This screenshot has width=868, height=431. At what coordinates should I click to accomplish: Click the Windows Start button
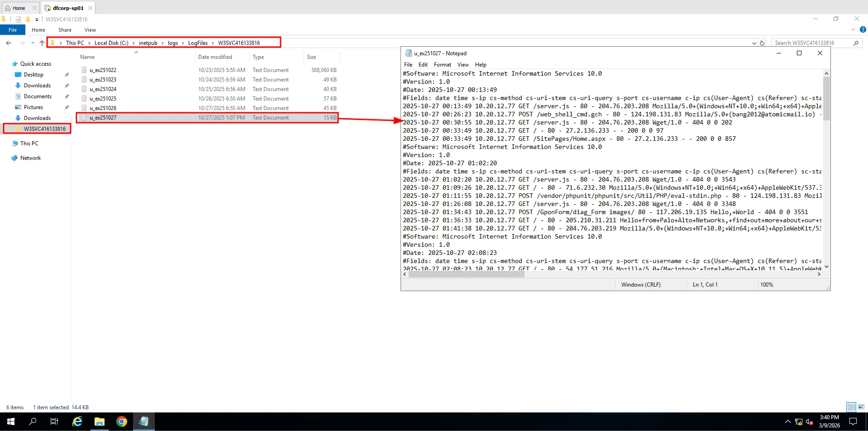click(x=11, y=421)
